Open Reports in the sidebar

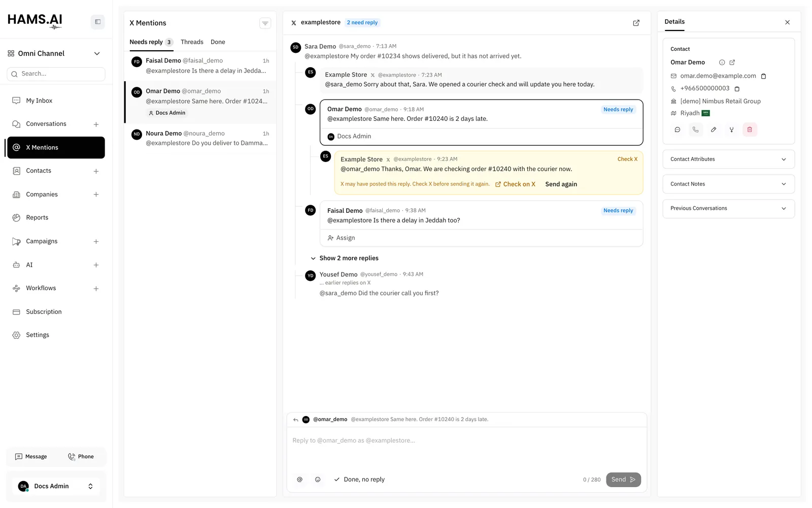(x=56, y=217)
